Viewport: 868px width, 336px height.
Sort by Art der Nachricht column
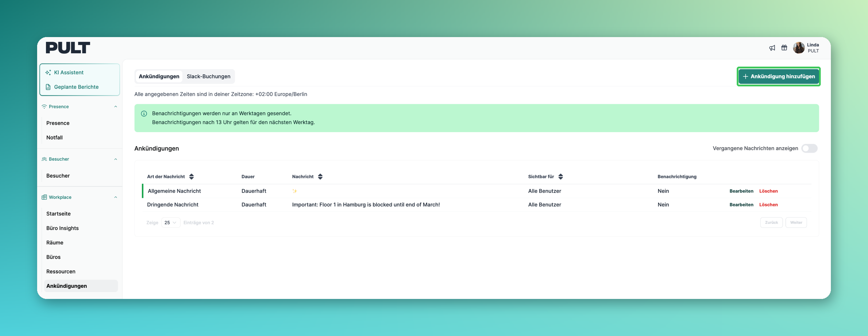191,177
